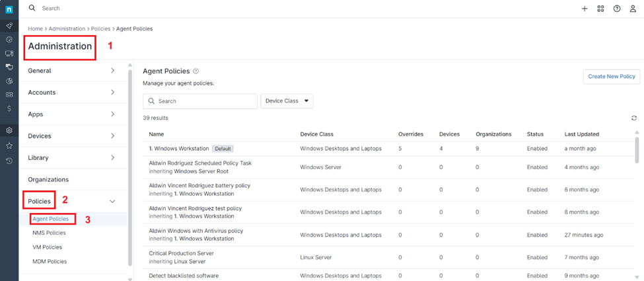
Task: Open the dollar sign Finance icon
Action: coord(9,108)
